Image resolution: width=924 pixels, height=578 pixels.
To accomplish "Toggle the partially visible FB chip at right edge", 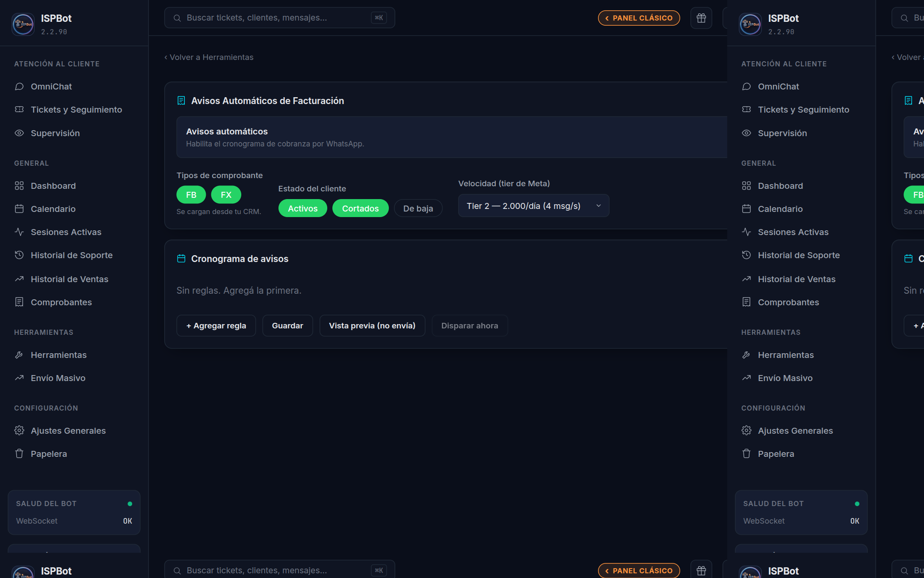I will pyautogui.click(x=914, y=195).
